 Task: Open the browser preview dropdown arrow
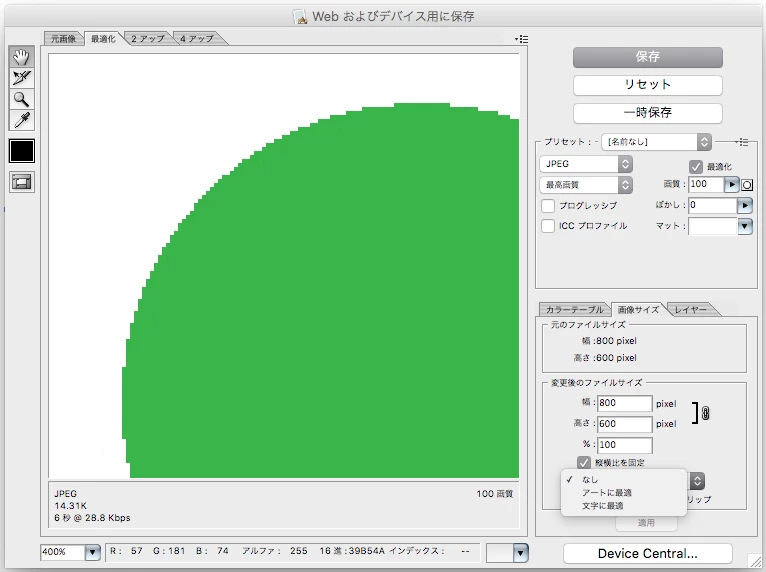521,553
